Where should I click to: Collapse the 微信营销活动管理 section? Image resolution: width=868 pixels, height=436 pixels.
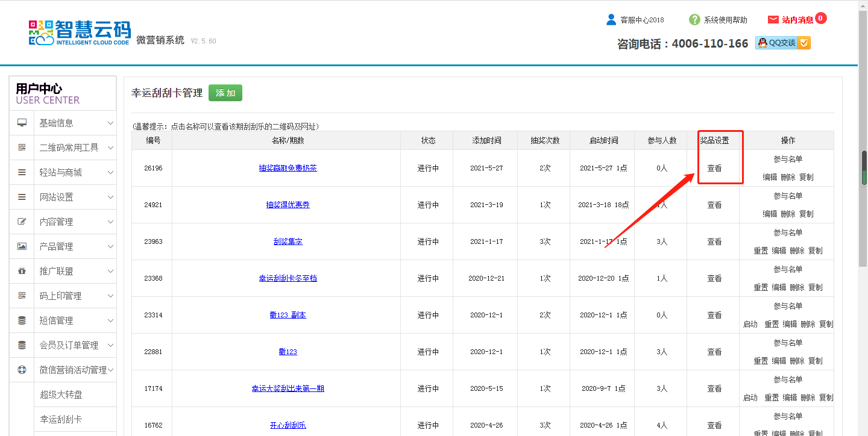coord(110,370)
